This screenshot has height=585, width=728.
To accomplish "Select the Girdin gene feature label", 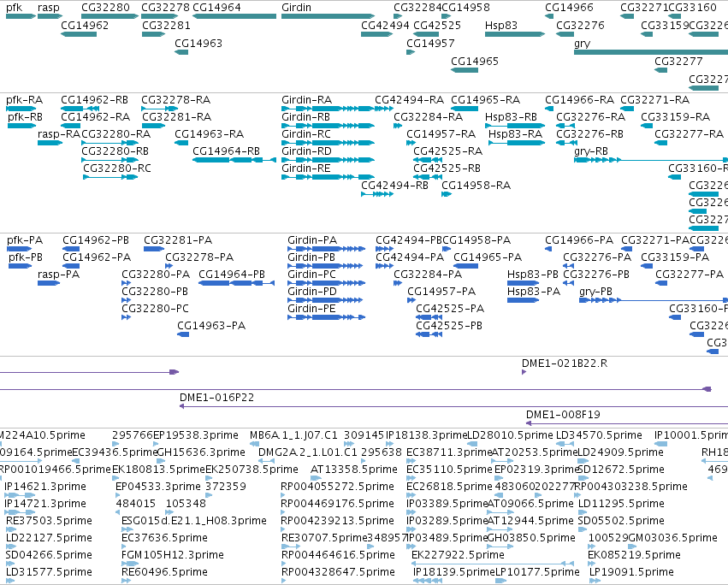I will coord(296,8).
